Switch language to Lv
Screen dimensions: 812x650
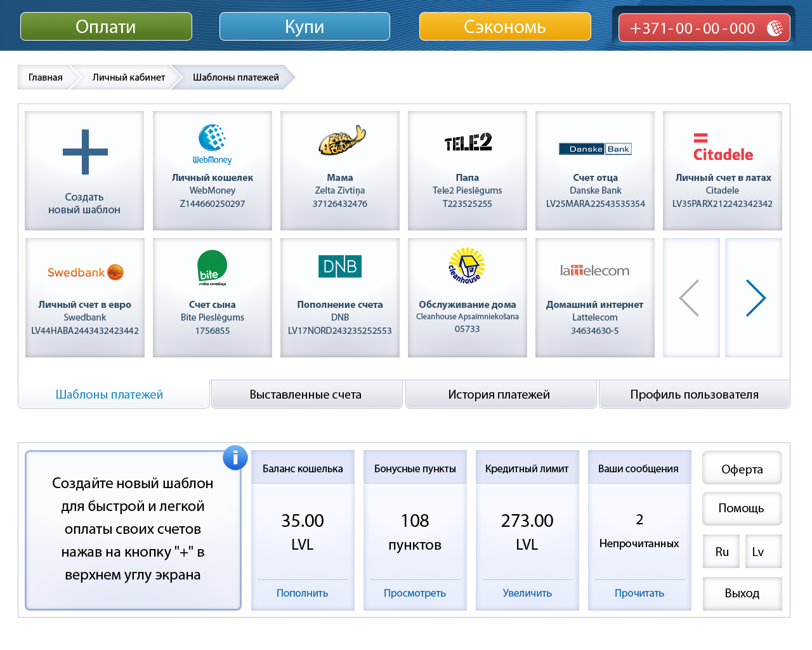point(764,552)
